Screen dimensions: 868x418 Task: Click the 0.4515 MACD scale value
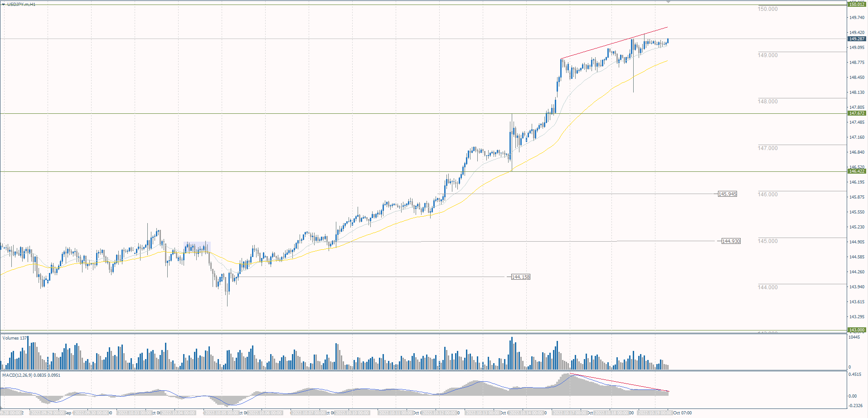855,374
